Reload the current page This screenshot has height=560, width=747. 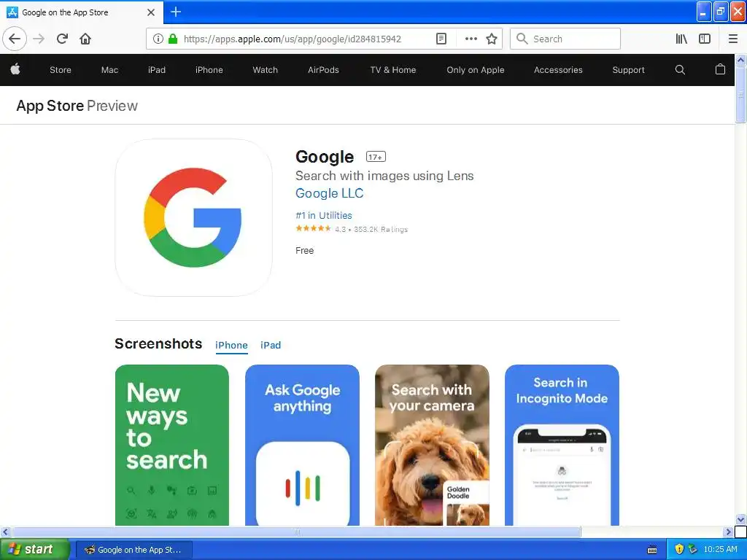coord(62,39)
